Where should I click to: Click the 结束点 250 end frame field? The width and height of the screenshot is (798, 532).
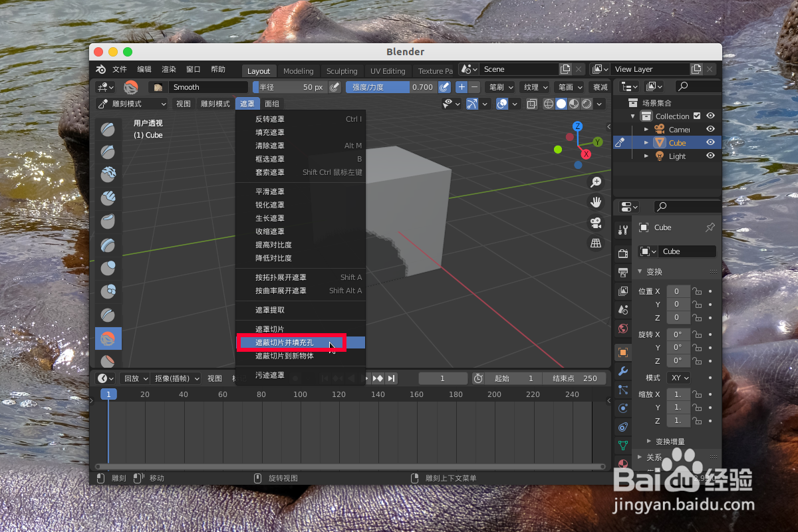pyautogui.click(x=574, y=378)
